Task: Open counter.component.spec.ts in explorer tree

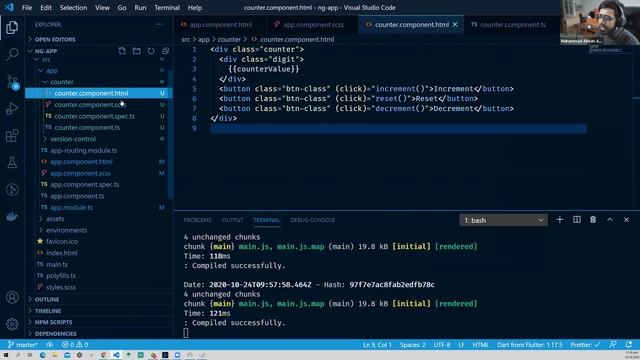Action: click(x=94, y=116)
